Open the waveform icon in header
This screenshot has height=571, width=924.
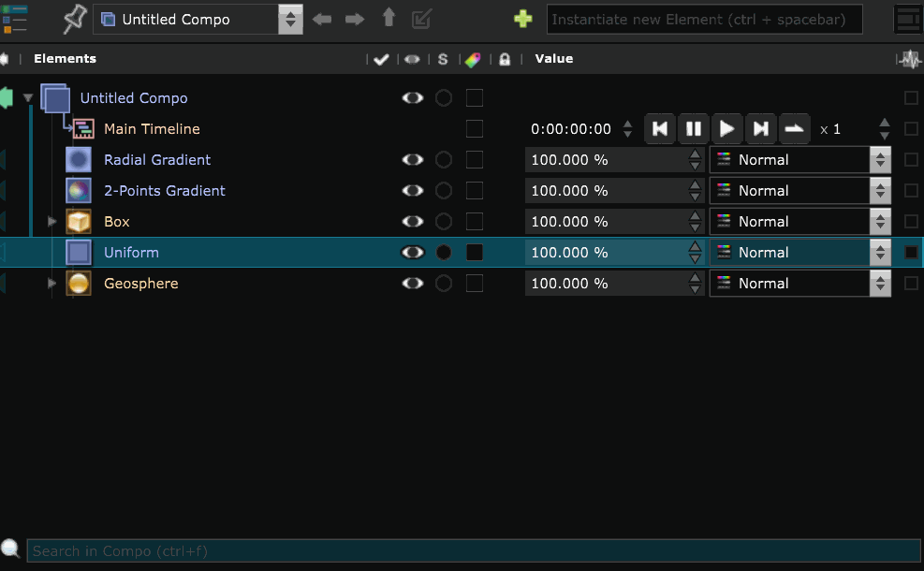910,59
